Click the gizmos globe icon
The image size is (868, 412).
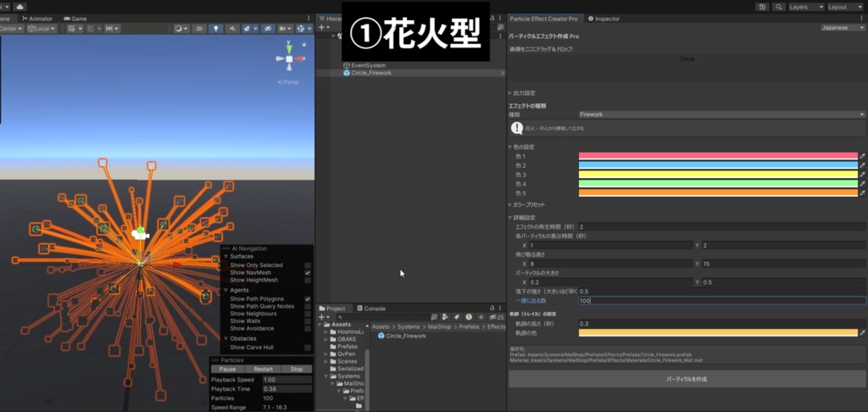[x=303, y=28]
